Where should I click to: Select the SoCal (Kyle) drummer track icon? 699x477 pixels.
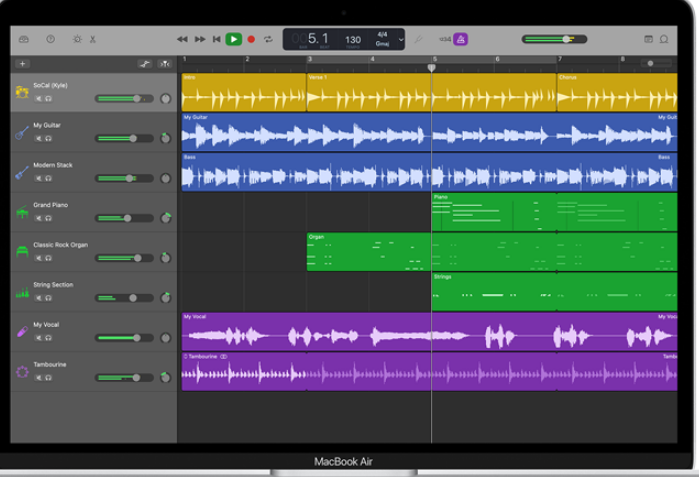pos(22,92)
